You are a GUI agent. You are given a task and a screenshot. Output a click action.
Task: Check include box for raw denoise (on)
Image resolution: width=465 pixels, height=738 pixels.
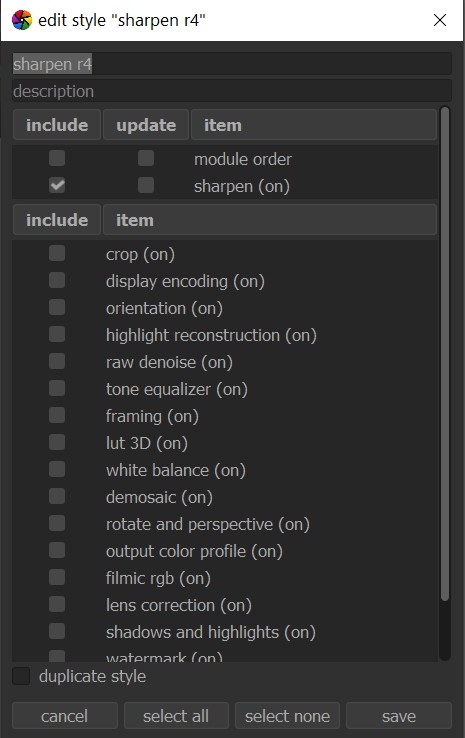point(57,362)
